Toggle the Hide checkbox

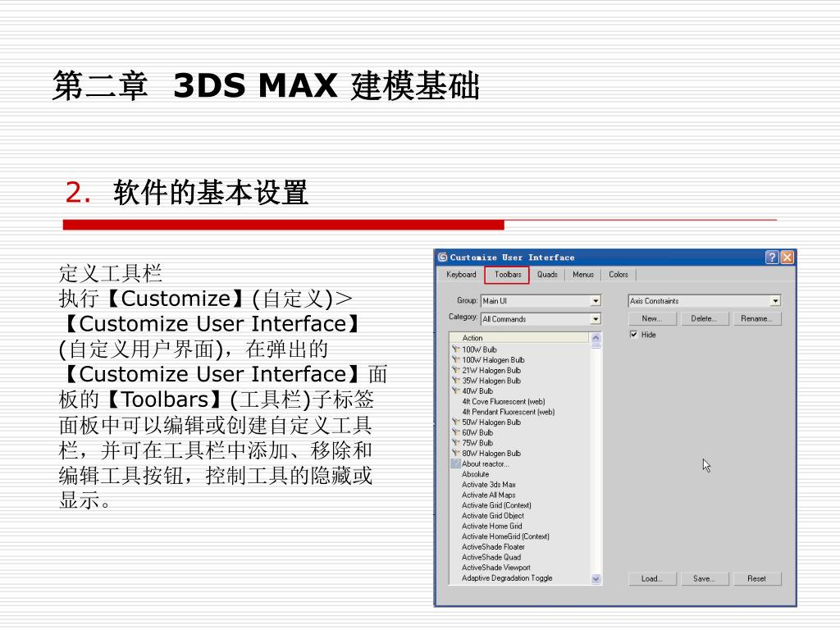pyautogui.click(x=634, y=335)
